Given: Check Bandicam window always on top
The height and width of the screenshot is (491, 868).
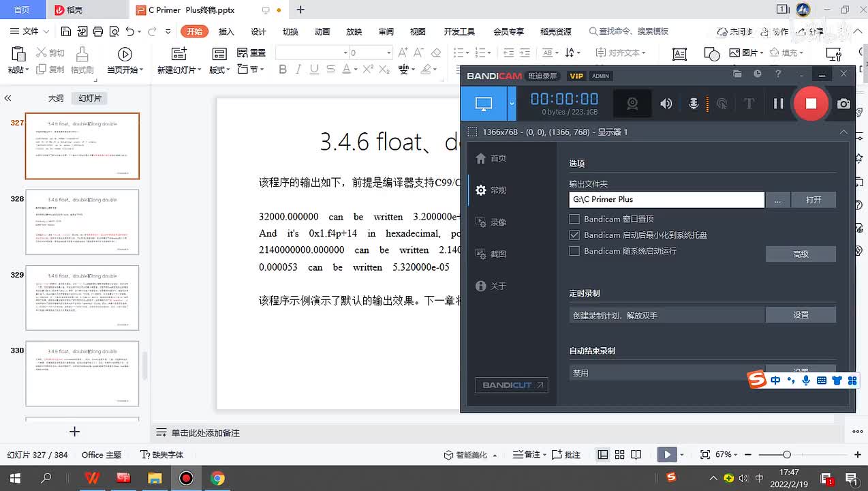Looking at the screenshot, I should (574, 219).
